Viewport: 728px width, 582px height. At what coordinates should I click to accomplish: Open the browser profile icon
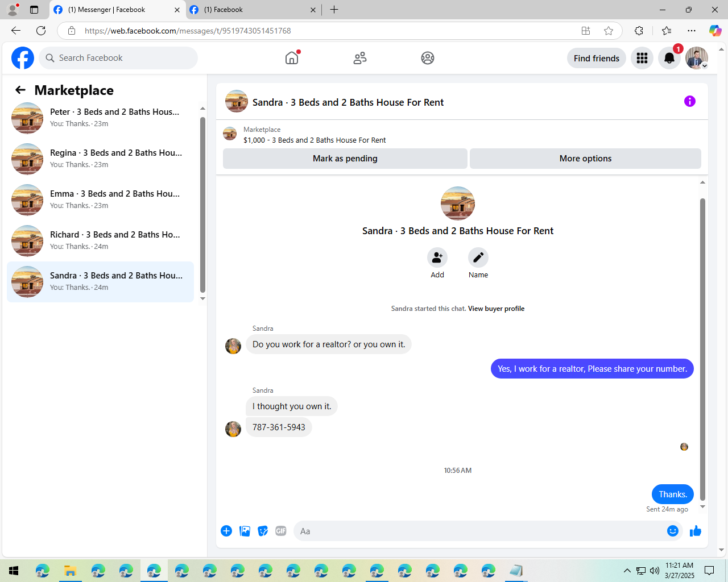click(12, 10)
